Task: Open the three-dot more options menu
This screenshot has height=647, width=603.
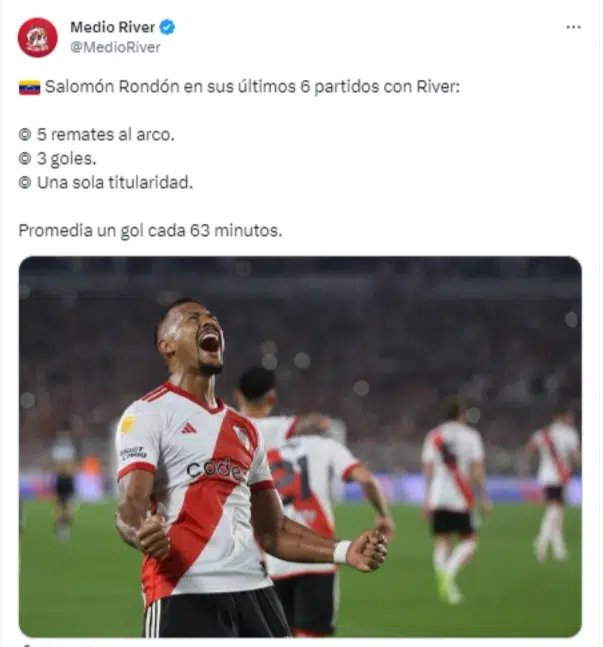Action: 573,27
